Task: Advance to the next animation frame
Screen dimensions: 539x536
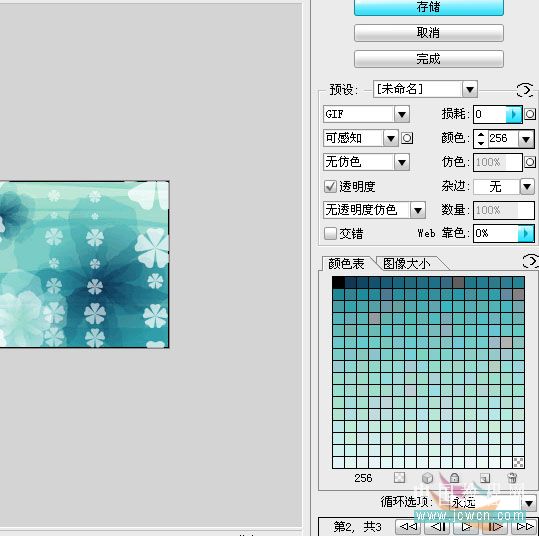Action: tap(496, 526)
